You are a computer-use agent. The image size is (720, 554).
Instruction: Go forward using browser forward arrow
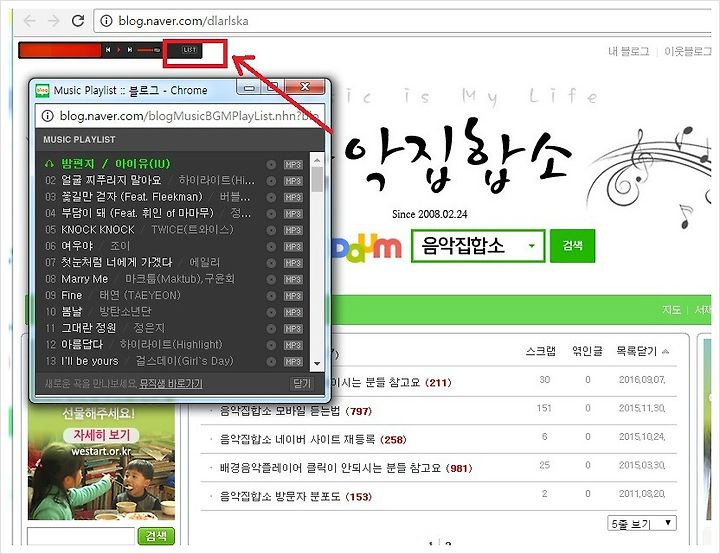[54, 21]
